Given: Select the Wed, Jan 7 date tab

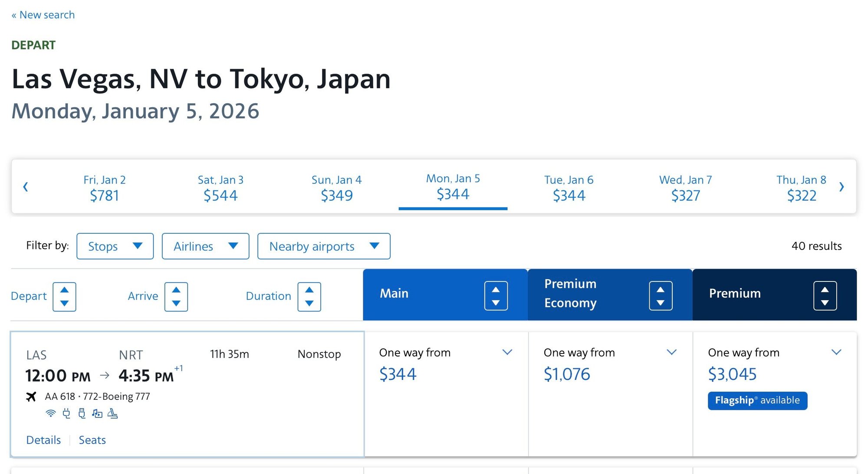Looking at the screenshot, I should (685, 188).
